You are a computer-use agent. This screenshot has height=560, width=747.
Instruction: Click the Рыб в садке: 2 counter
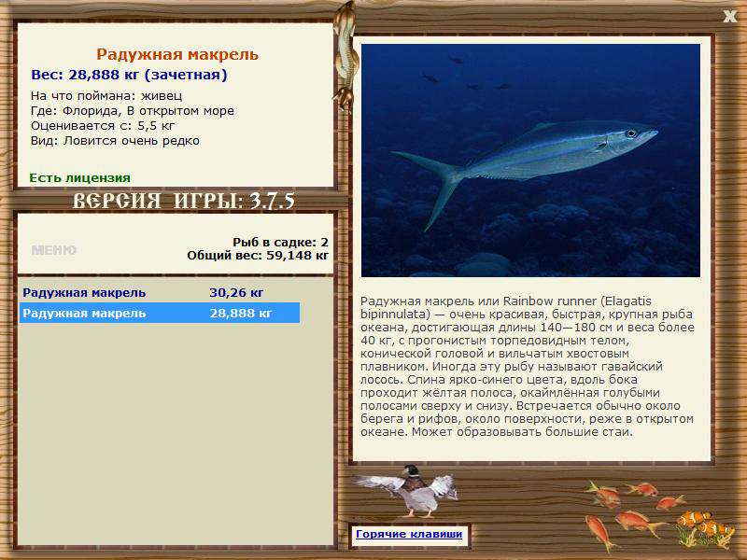(x=281, y=243)
